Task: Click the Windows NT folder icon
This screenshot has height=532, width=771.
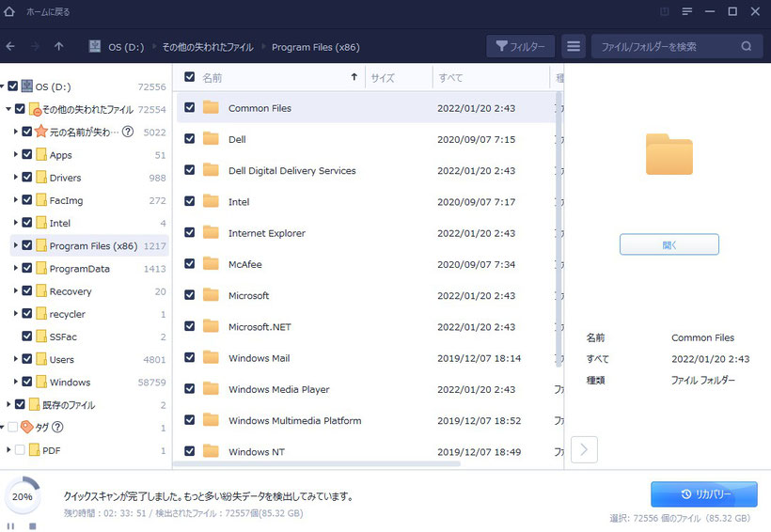Action: pos(211,451)
